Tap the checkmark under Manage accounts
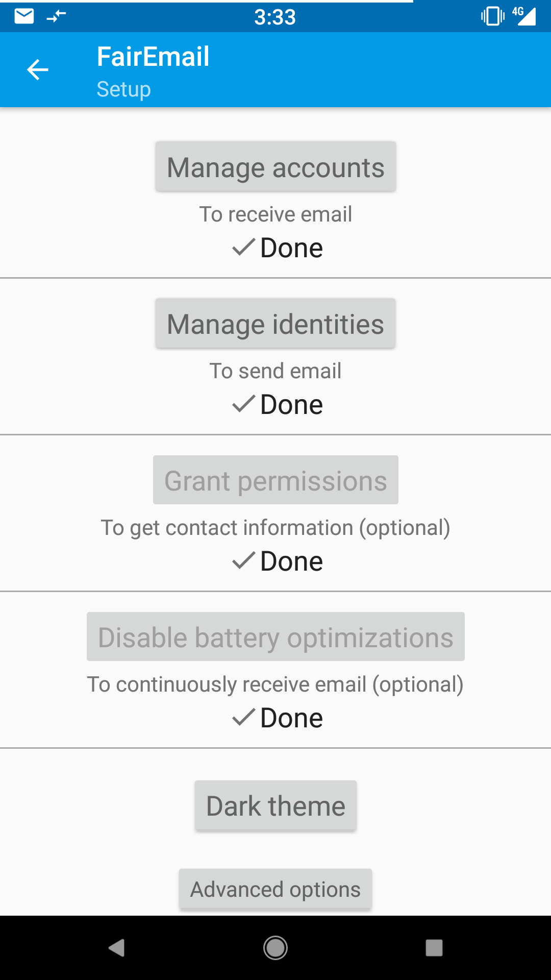Image resolution: width=551 pixels, height=980 pixels. point(243,248)
